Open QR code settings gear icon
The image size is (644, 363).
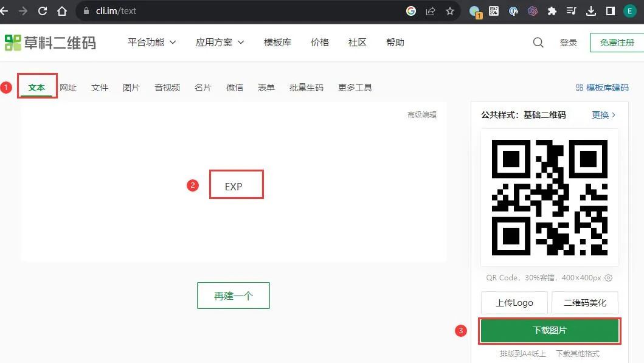pos(608,278)
